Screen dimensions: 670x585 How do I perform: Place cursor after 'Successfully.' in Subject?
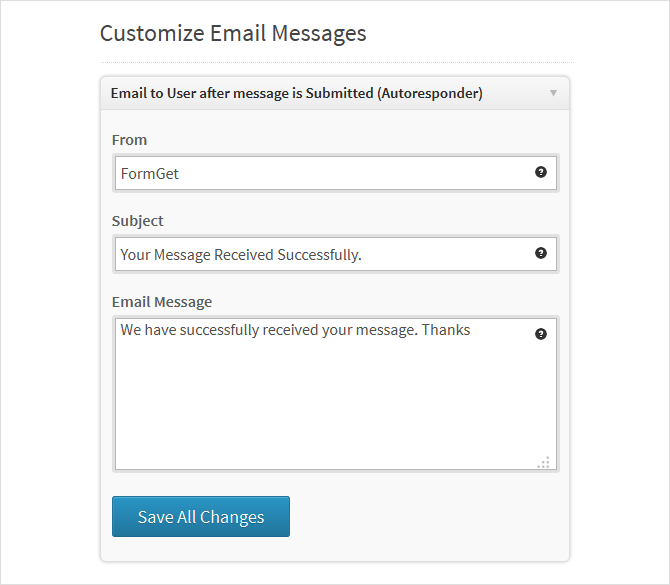[x=362, y=254]
